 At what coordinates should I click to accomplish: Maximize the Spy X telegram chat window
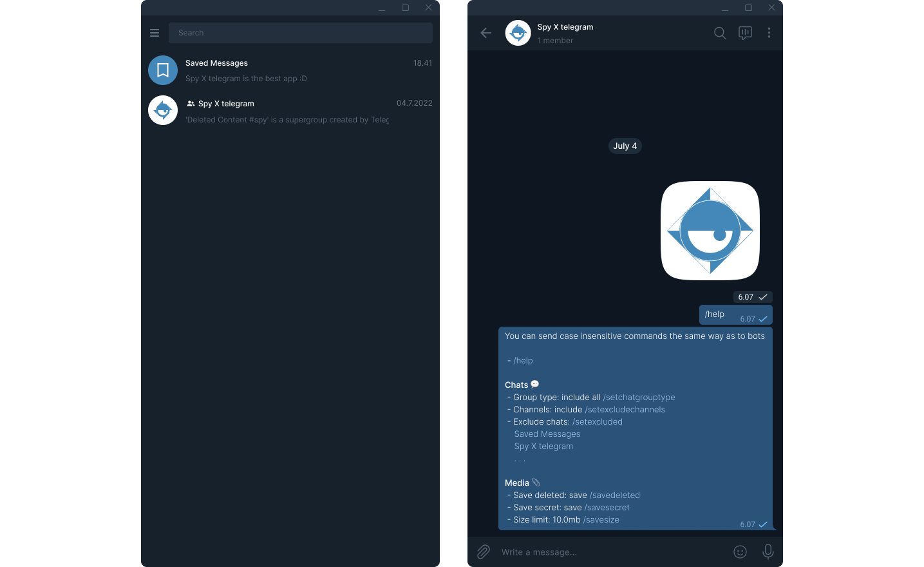pyautogui.click(x=748, y=8)
